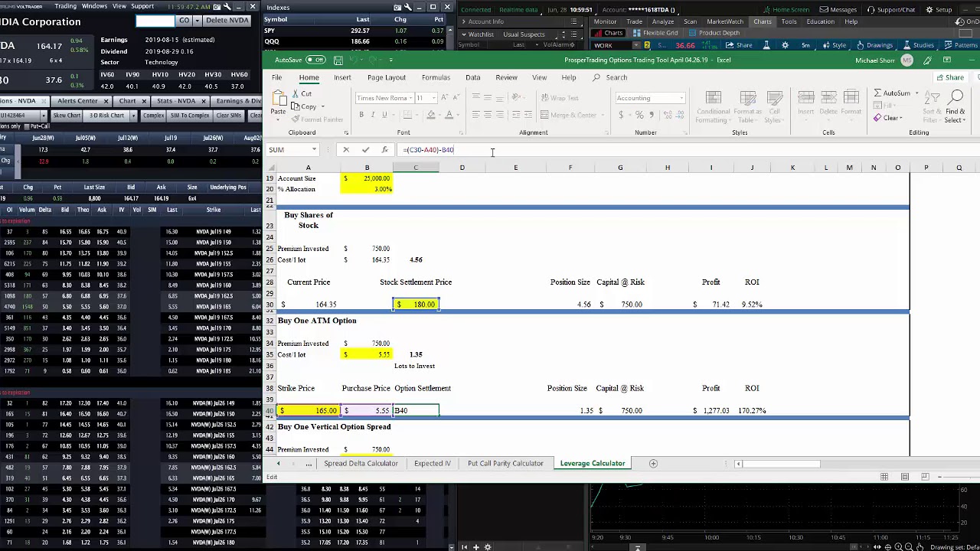Open the Alerts Center tab in Voltrader
Screen dimensions: 980x551
coord(77,101)
